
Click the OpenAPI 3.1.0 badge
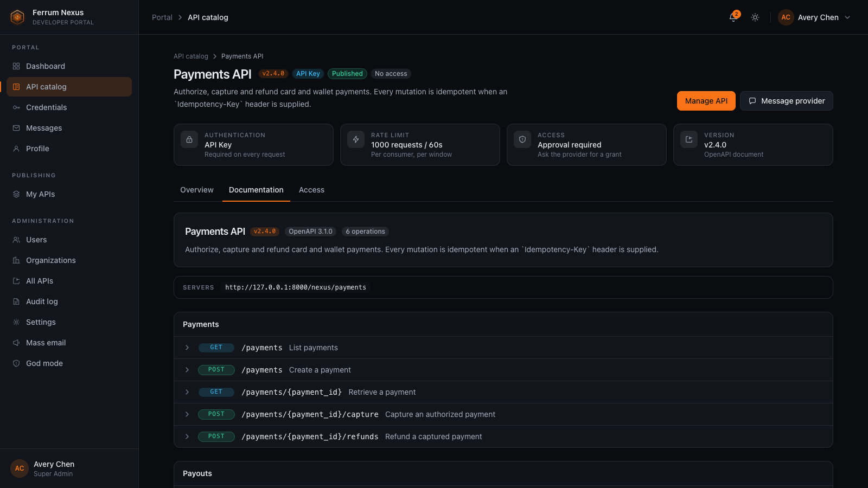point(310,232)
